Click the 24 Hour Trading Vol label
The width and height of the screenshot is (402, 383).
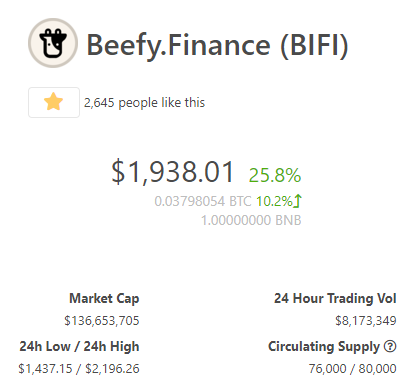[335, 298]
